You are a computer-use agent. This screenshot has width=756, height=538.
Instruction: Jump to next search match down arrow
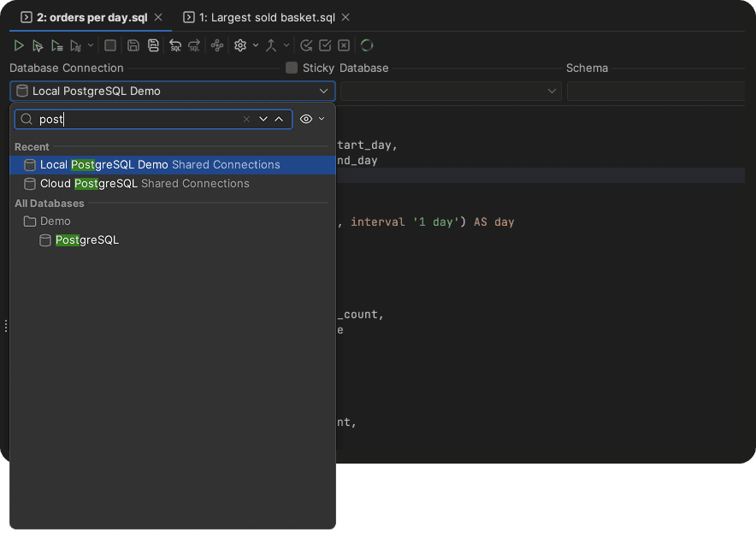point(263,119)
